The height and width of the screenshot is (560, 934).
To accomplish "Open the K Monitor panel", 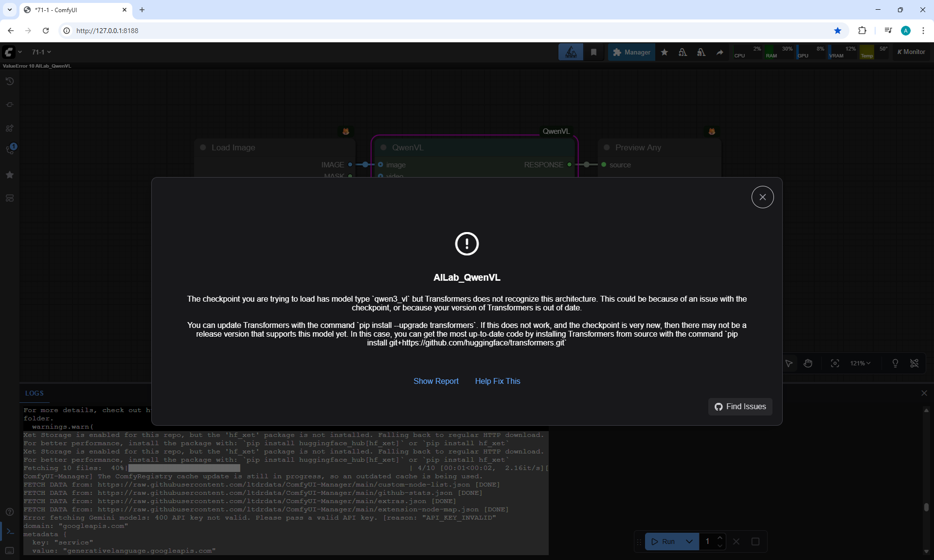I will click(x=911, y=52).
